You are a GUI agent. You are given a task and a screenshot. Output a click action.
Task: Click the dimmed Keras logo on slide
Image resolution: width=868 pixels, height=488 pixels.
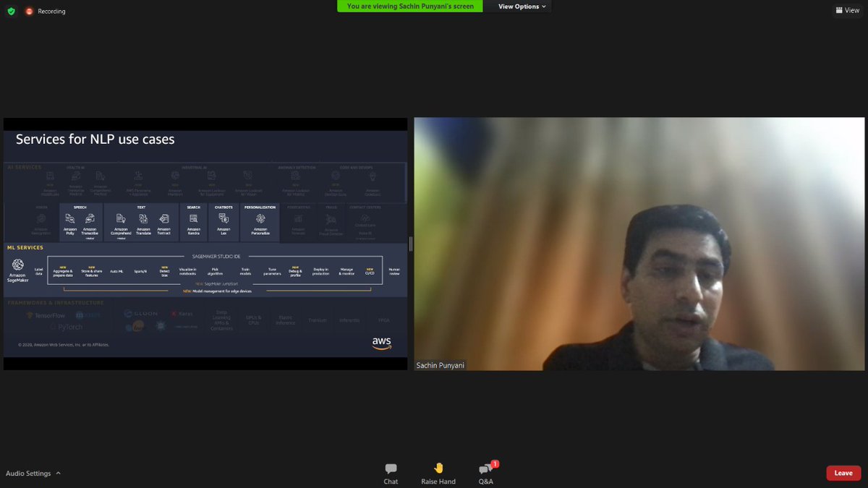(x=182, y=314)
